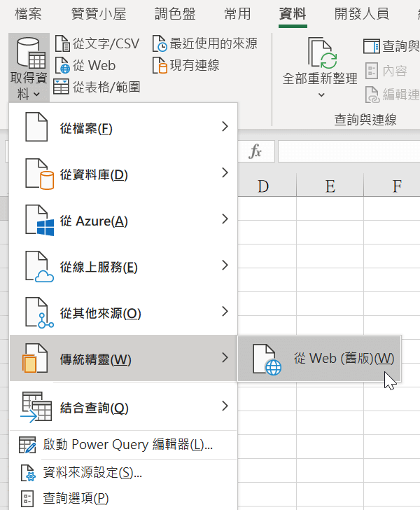The image size is (420, 510).
Task: Click the 最近使用的來源 label
Action: tap(213, 44)
